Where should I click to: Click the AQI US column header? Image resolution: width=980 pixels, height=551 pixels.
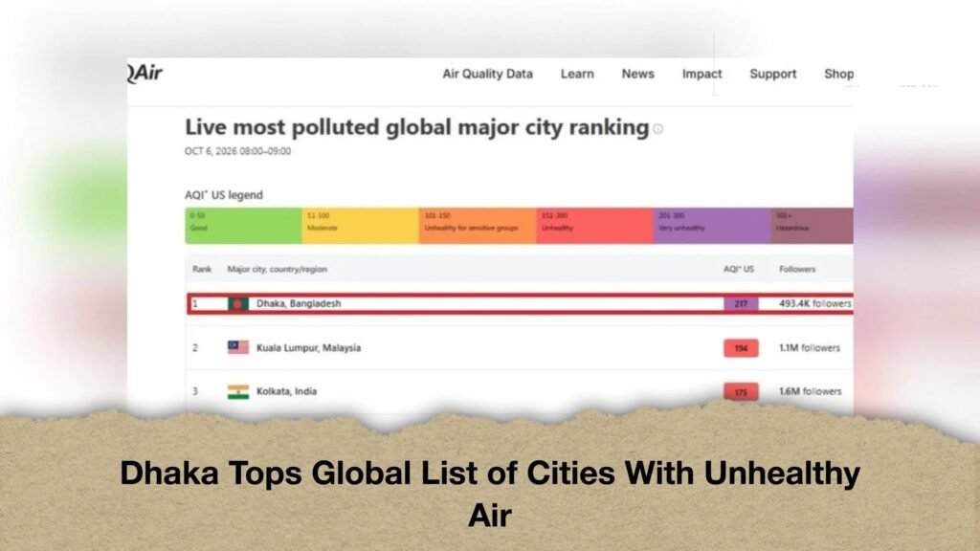click(x=739, y=269)
